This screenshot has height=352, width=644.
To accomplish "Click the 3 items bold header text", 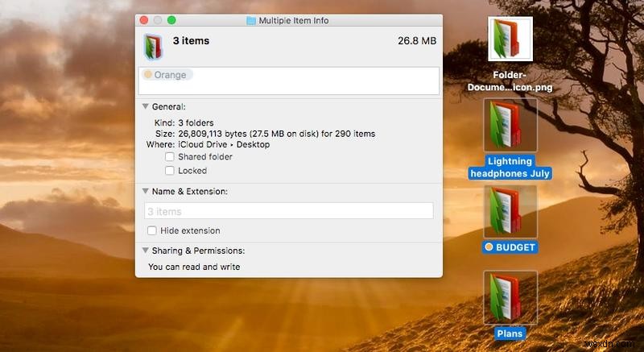I will [x=191, y=40].
